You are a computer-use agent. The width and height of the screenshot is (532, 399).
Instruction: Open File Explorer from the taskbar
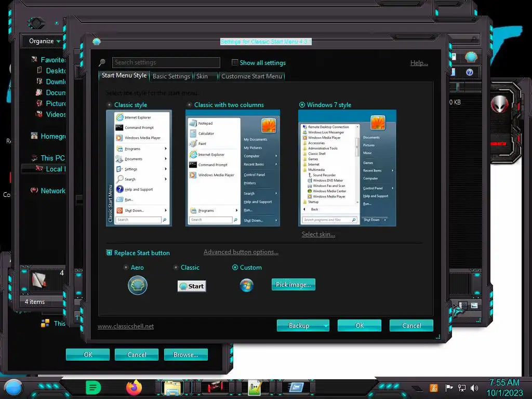pyautogui.click(x=172, y=388)
